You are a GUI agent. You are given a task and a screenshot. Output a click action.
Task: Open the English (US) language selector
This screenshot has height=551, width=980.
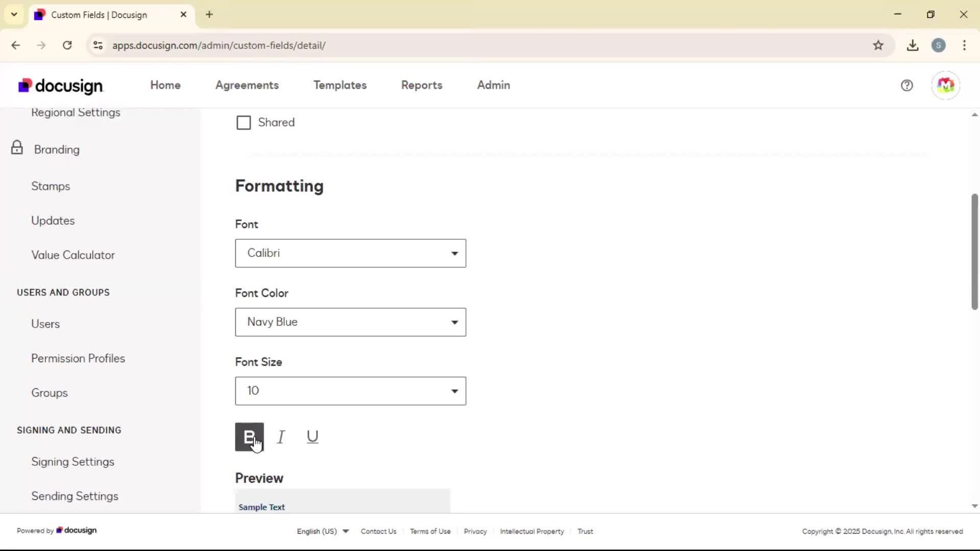[x=323, y=531]
